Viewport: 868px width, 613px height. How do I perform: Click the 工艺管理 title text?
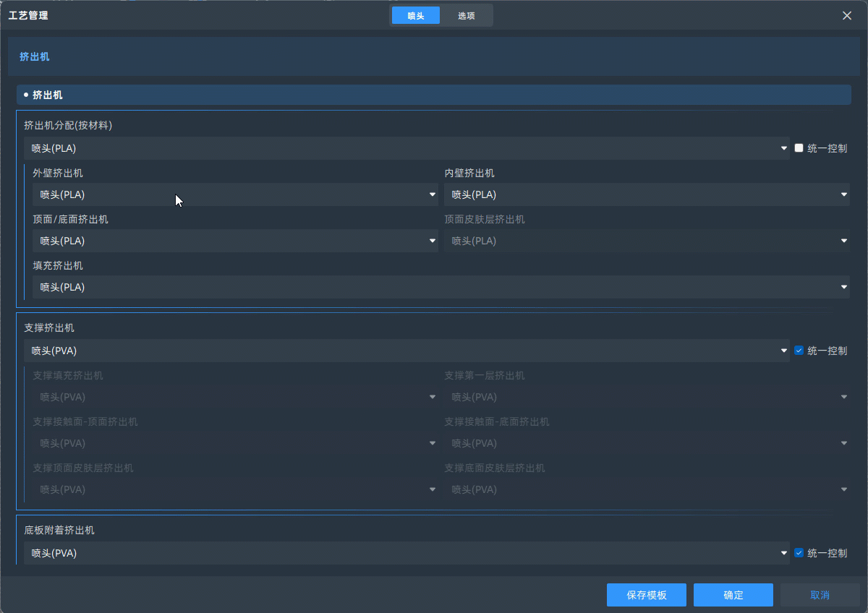click(x=27, y=14)
